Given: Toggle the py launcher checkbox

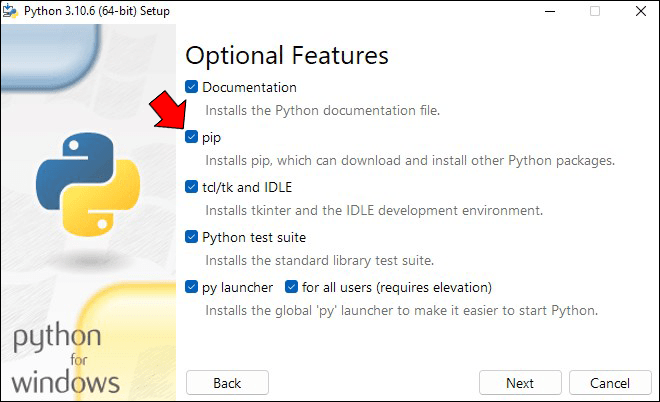Looking at the screenshot, I should click(x=192, y=287).
